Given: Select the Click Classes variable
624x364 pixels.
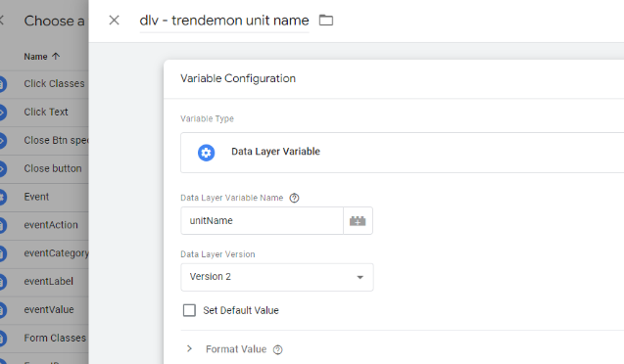Looking at the screenshot, I should coord(54,83).
